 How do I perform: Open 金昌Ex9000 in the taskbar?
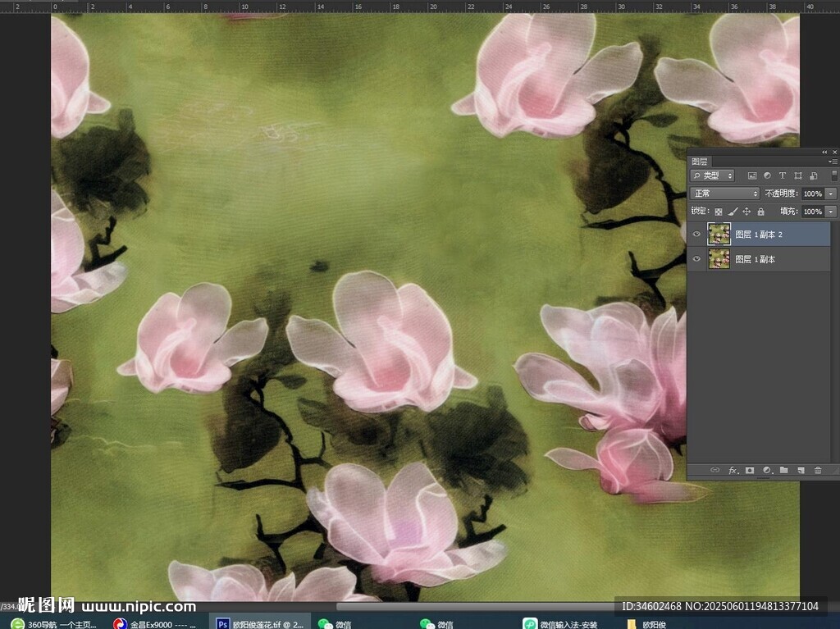point(155,623)
